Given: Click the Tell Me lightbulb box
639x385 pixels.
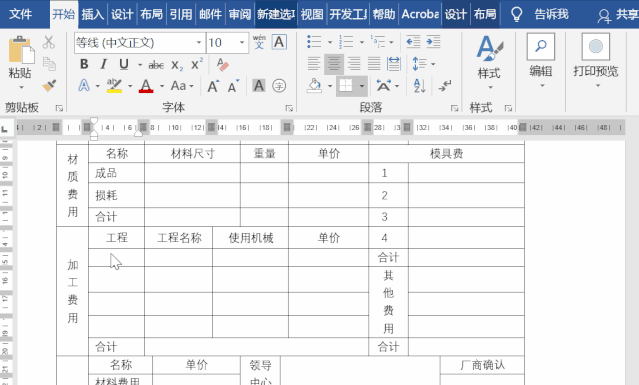Looking at the screenshot, I should coord(540,14).
